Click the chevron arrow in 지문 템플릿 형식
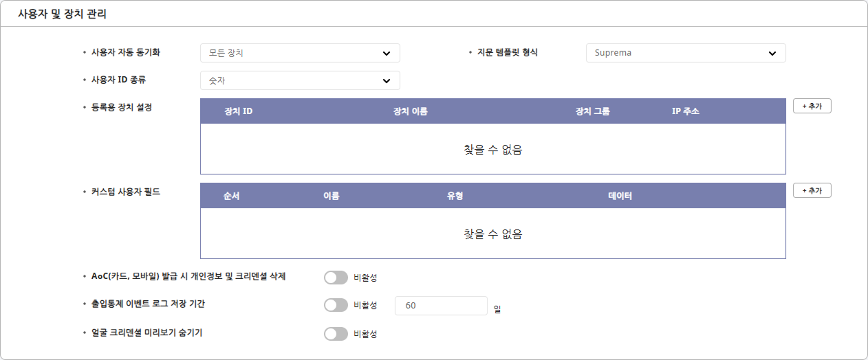The width and height of the screenshot is (868, 360). 772,53
